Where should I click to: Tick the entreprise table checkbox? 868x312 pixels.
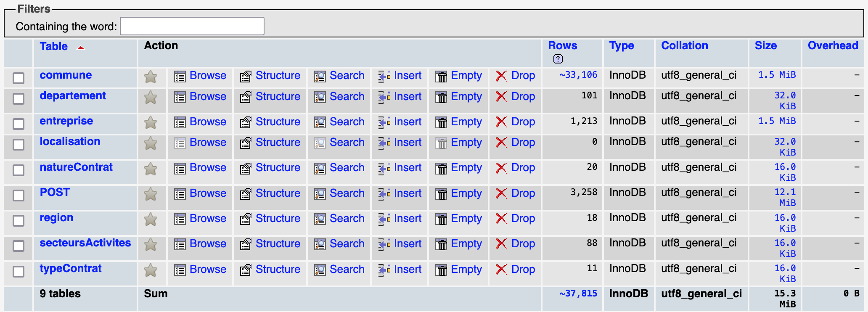coord(19,124)
